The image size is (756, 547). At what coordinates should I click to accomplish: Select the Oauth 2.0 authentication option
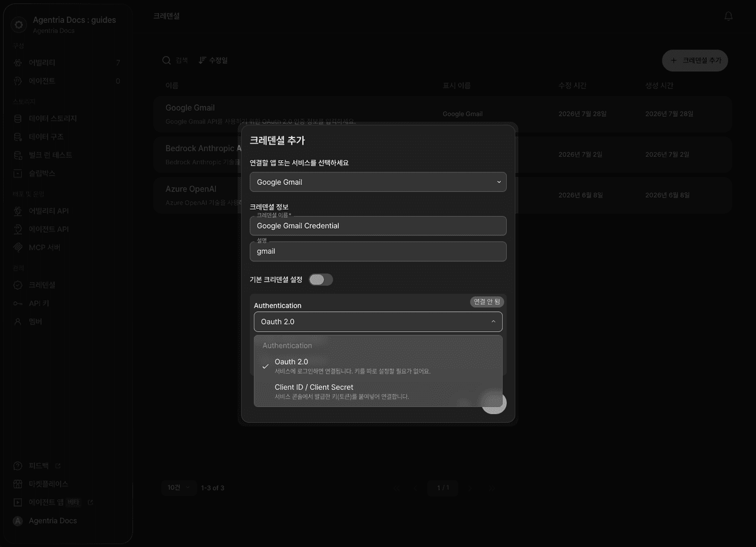(378, 366)
